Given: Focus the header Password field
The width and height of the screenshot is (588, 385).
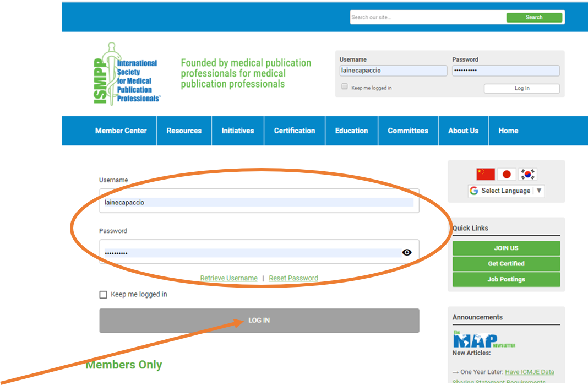Looking at the screenshot, I should coord(506,71).
